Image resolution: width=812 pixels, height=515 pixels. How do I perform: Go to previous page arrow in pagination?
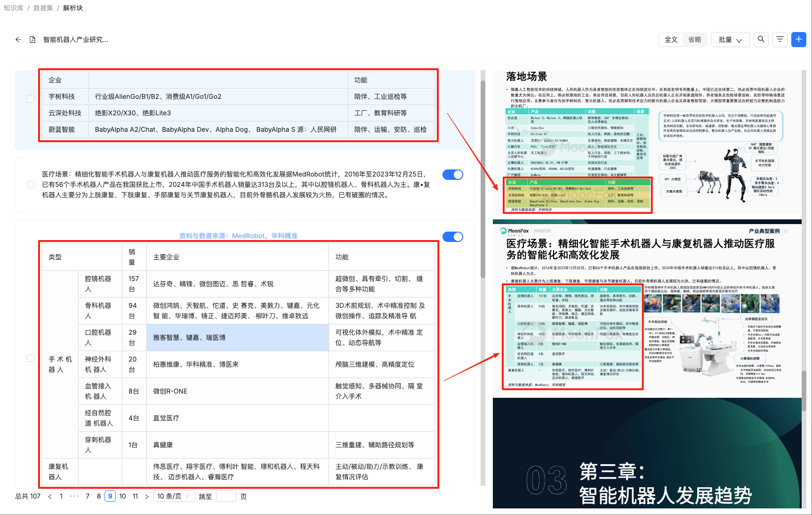pos(50,496)
